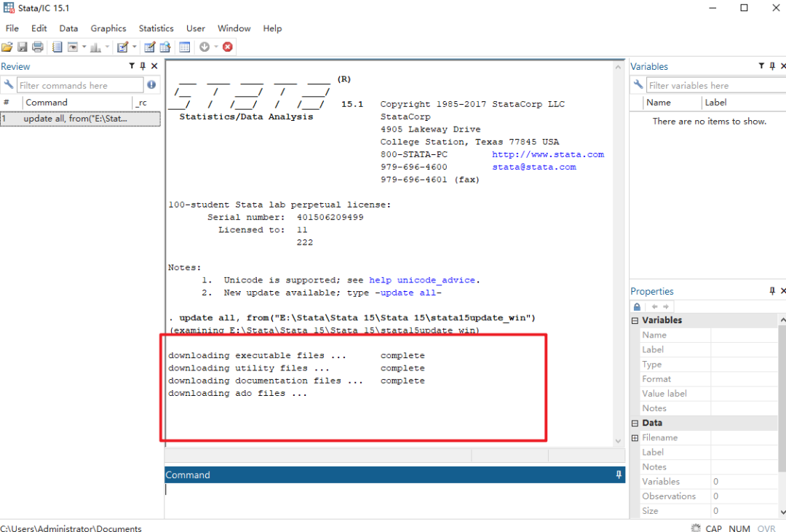786x532 pixels.
Task: Open the Viewer icon dropdown arrow
Action: coord(84,47)
